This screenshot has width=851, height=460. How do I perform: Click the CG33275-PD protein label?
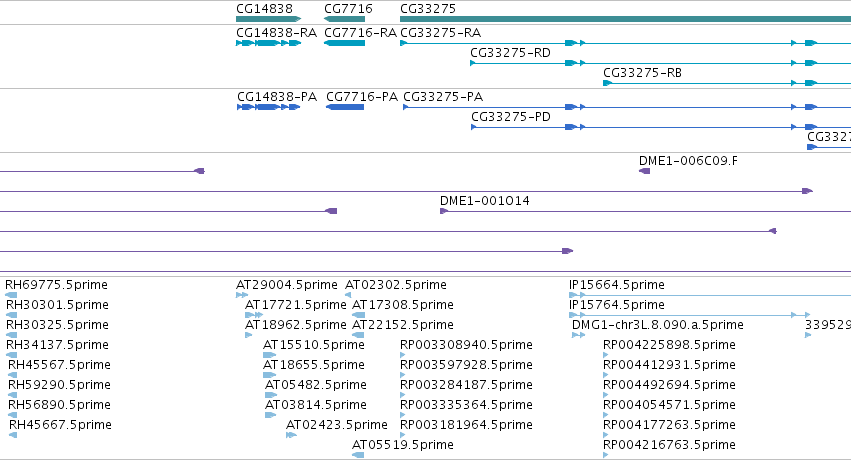coord(511,117)
